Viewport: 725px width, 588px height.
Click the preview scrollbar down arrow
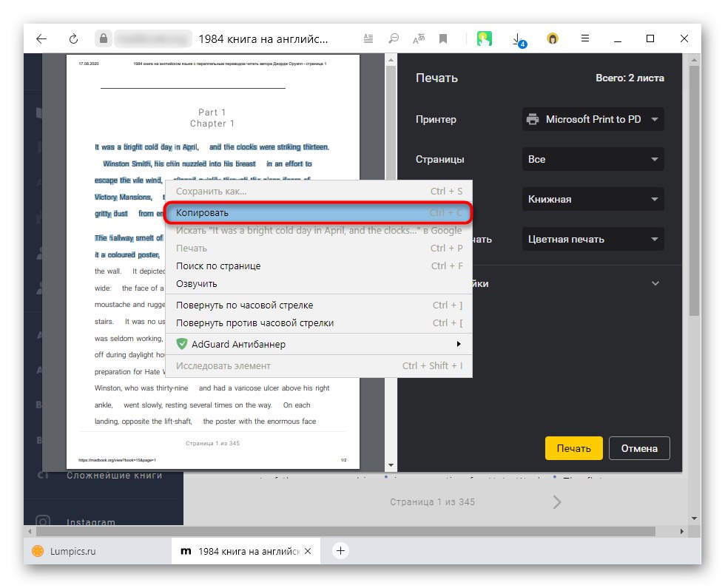(x=391, y=465)
